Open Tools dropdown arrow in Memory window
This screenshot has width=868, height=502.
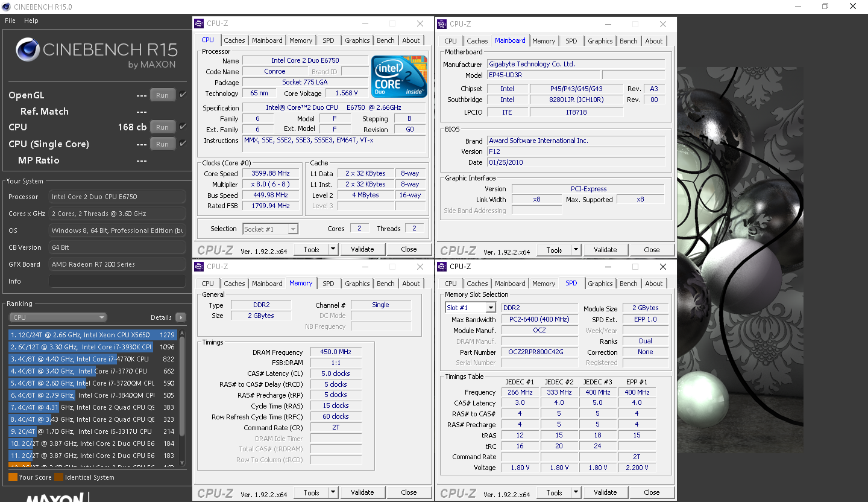click(333, 492)
